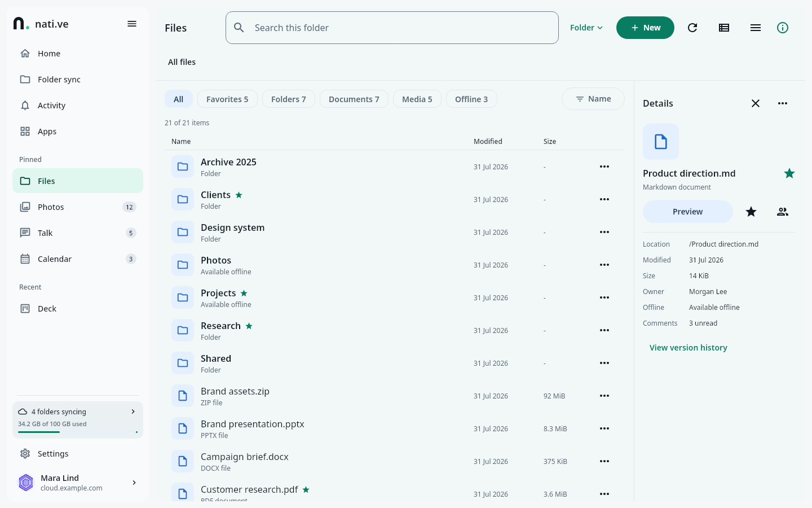Open the Deck app in Recent
812x508 pixels.
pos(78,309)
